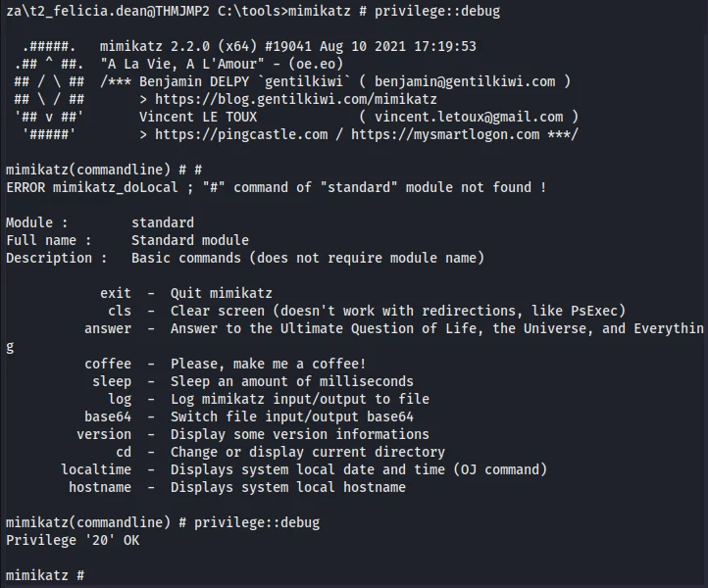Click the 'cls' command in the list
The width and height of the screenshot is (708, 588).
pos(120,311)
